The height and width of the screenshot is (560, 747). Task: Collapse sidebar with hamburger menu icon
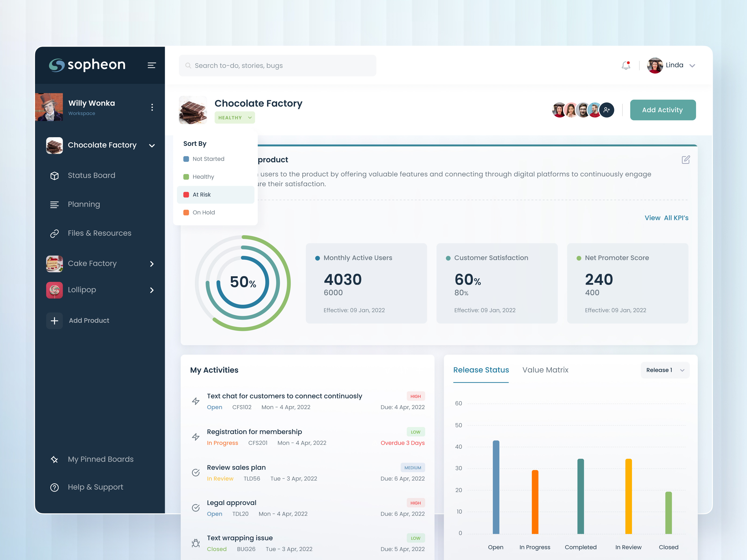[152, 66]
